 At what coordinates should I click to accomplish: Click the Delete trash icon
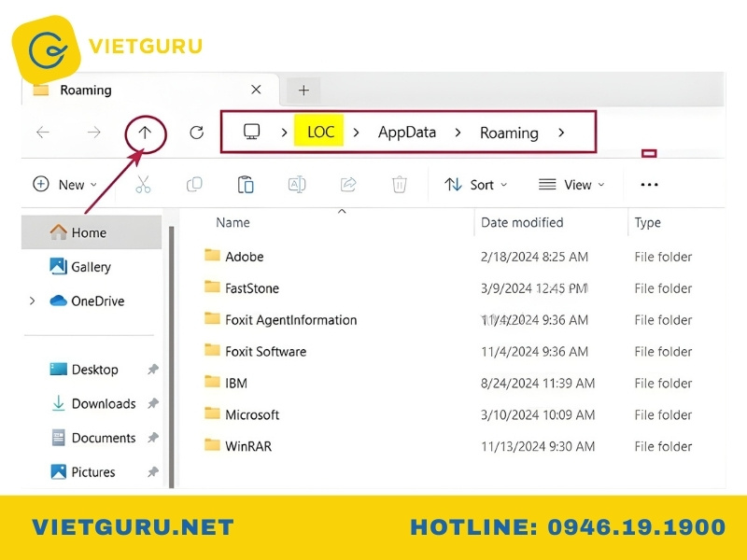(400, 184)
